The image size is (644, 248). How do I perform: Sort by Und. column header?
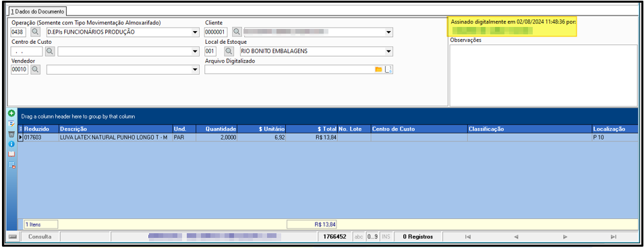pos(184,129)
